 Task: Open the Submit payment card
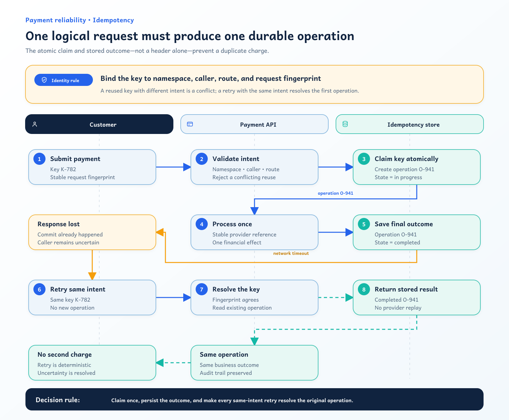92,167
